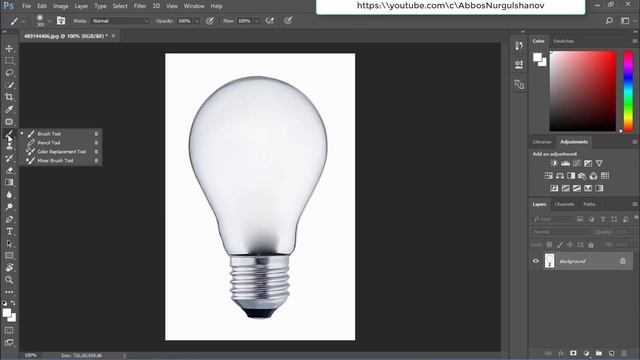Add Levels adjustment
Image resolution: width=640 pixels, height=360 pixels.
(565, 163)
